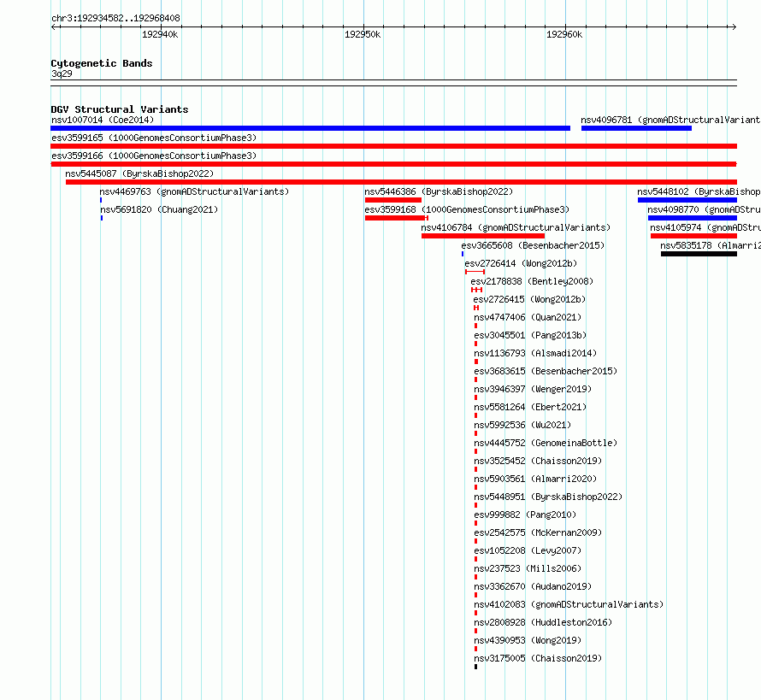The image size is (761, 700).
Task: Select nsv3362670 (Audano2019) label
Action: pos(533,586)
